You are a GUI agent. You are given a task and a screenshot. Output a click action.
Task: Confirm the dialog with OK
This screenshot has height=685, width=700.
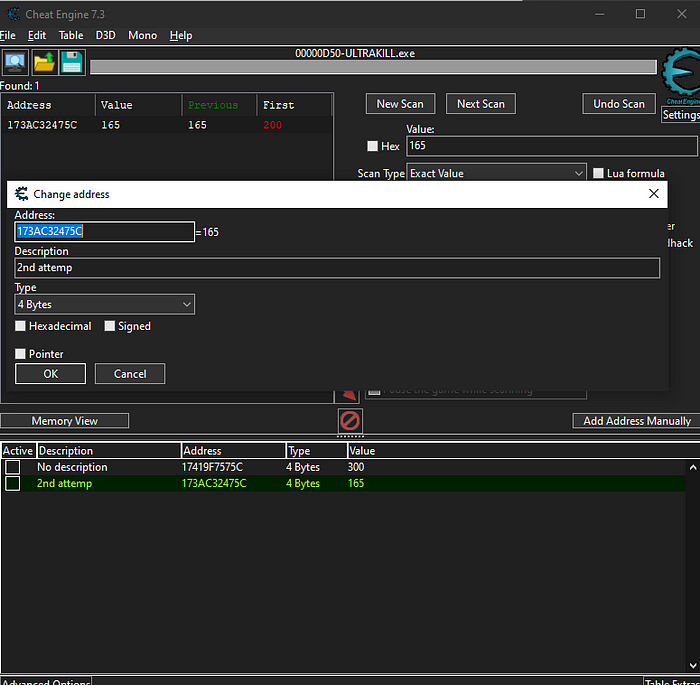(50, 374)
